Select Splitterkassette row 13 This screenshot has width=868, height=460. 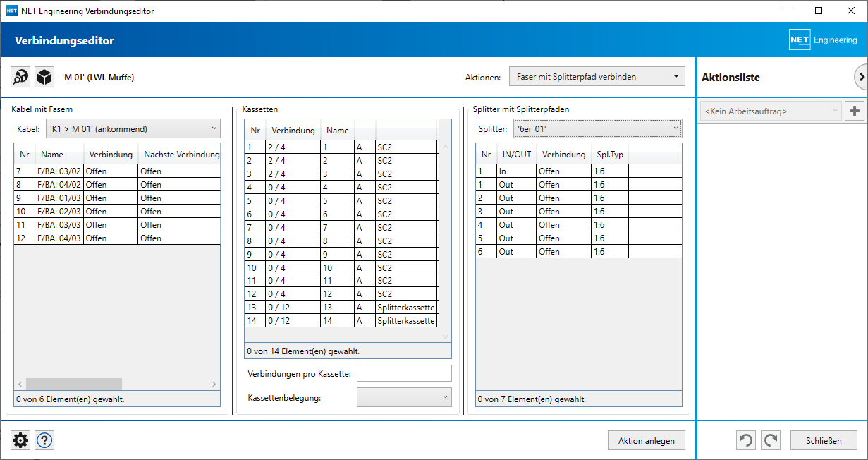coord(341,307)
